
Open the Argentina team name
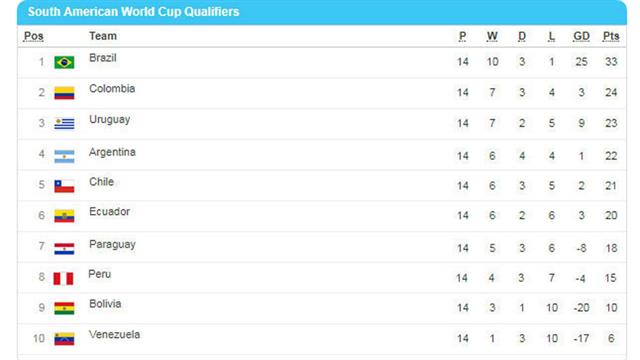point(112,152)
